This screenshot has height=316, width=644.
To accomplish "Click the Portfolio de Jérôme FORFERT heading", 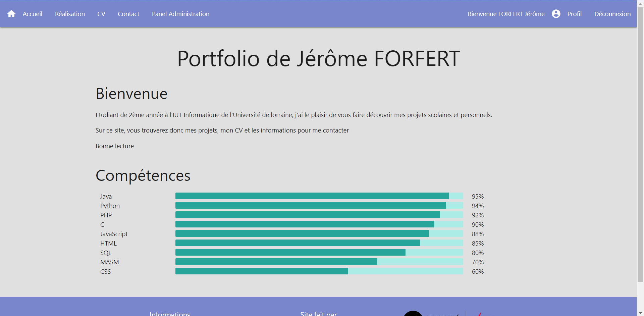I will pyautogui.click(x=318, y=58).
